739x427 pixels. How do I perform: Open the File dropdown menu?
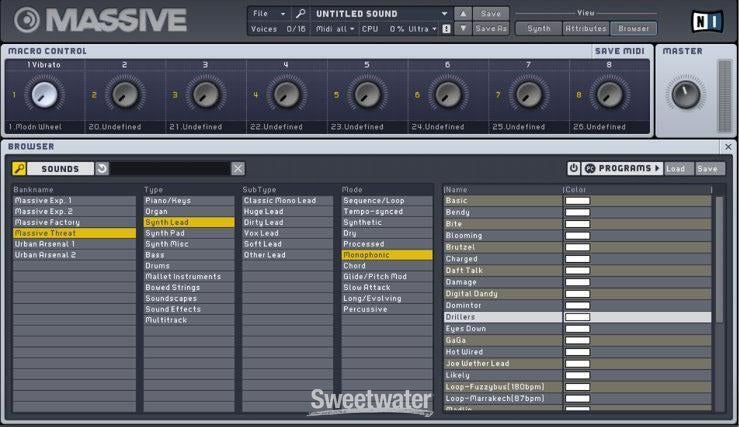coord(266,14)
